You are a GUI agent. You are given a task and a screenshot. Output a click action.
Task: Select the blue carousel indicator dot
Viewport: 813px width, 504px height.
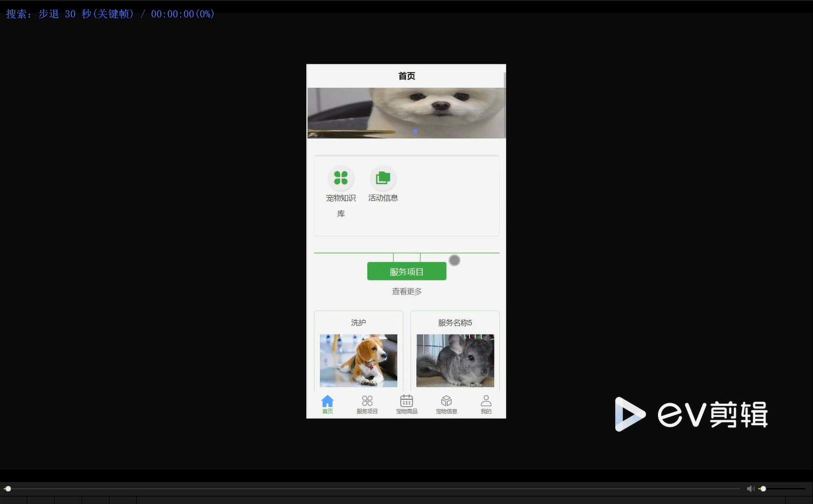click(415, 131)
